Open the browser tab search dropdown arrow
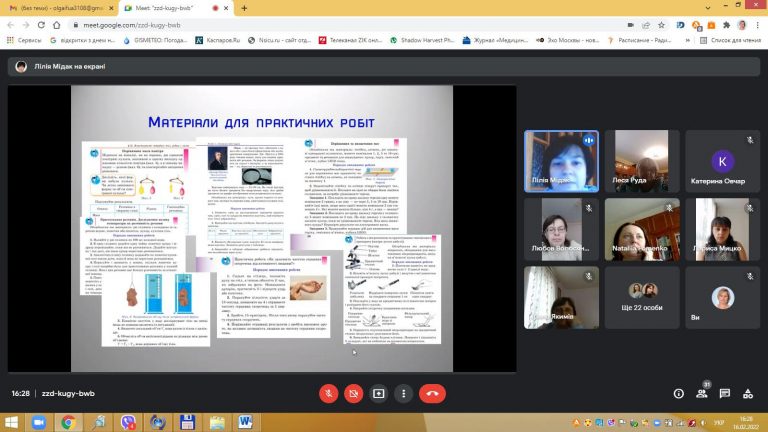 click(708, 7)
